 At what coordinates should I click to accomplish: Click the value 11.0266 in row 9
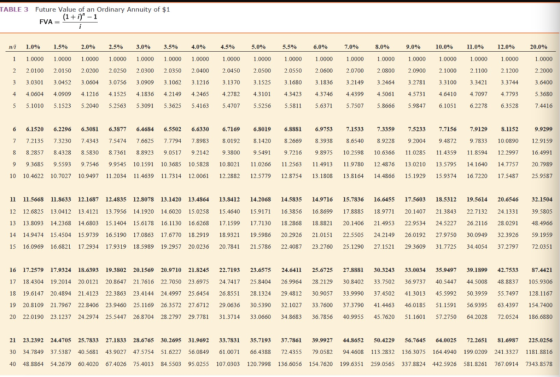coord(260,165)
